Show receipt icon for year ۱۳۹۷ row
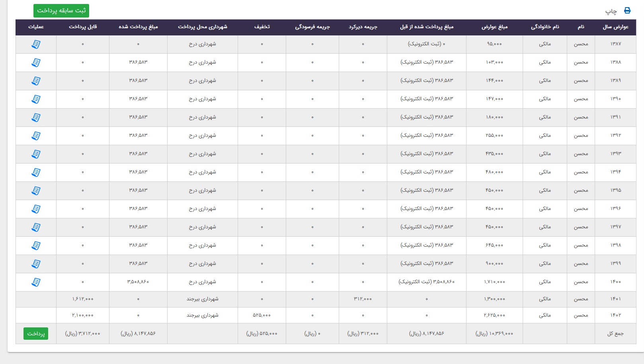644x364 pixels. 36,227
